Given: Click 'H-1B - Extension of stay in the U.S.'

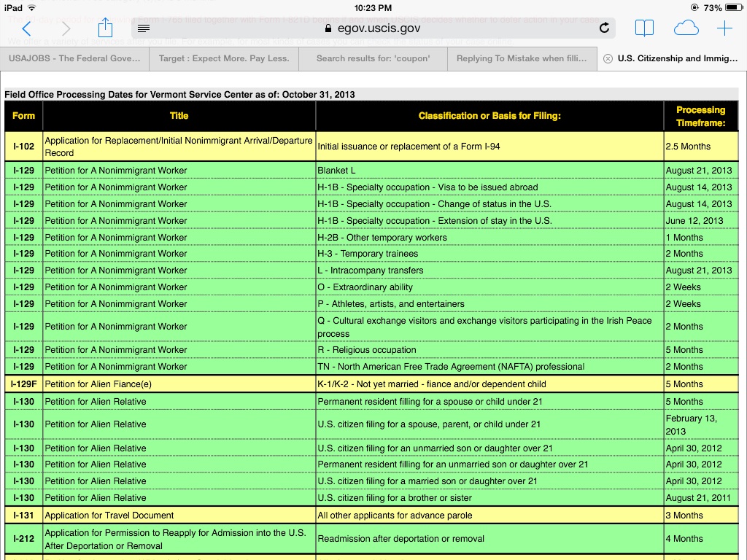Looking at the screenshot, I should [489, 220].
